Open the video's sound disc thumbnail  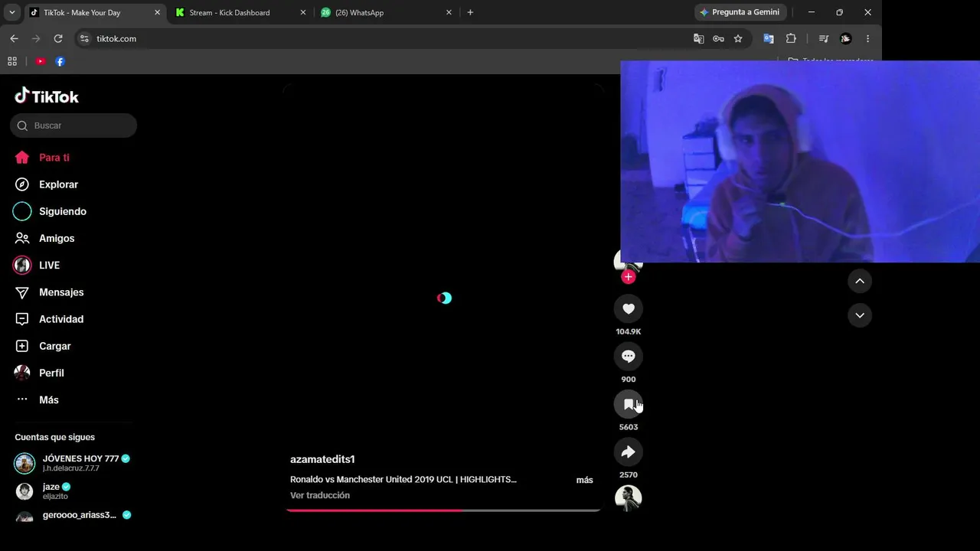(628, 498)
